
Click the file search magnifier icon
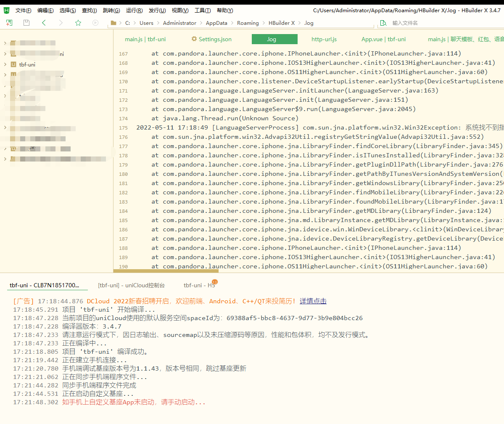tap(383, 23)
